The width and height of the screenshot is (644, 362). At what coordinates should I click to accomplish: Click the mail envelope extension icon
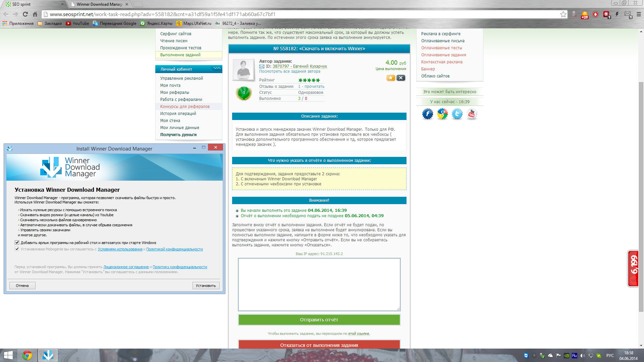pyautogui.click(x=628, y=14)
